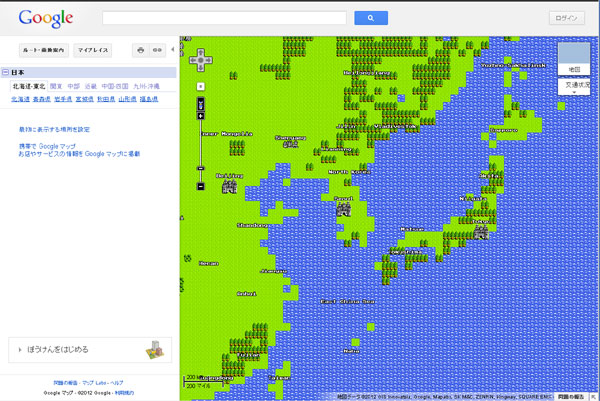
Task: Open the 北海道 prefecture link
Action: pyautogui.click(x=20, y=100)
